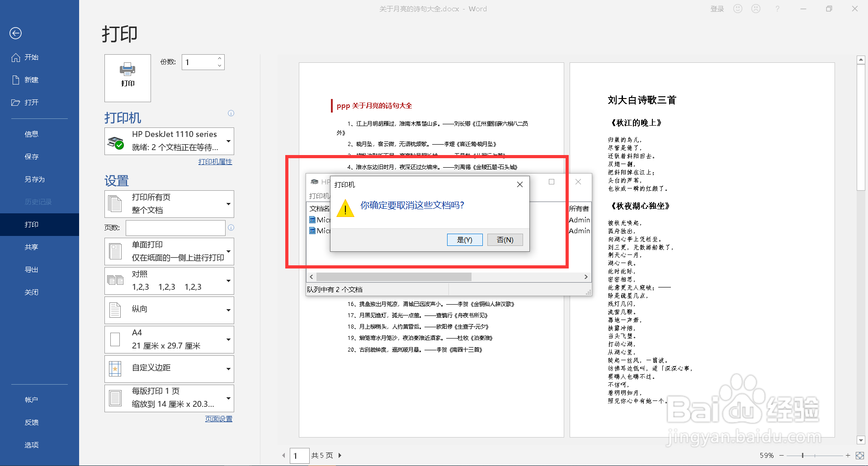Click the 所有者 column header in queue
Screen dimensions: 868x466
point(579,208)
